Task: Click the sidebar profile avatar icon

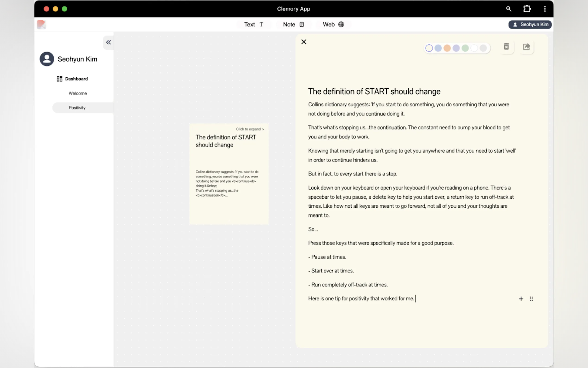Action: [47, 59]
